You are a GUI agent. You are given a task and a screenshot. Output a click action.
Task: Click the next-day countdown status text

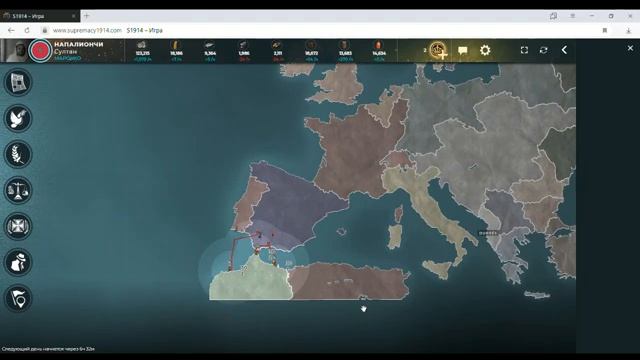[x=48, y=349]
